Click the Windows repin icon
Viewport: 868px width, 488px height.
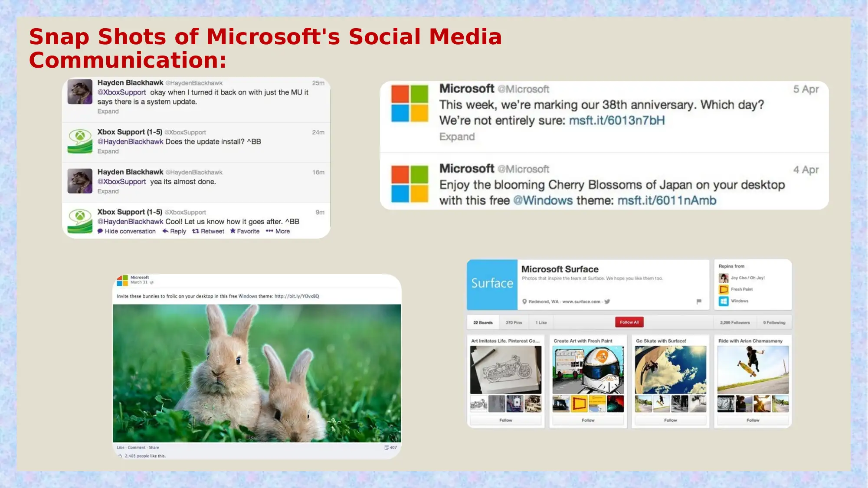click(724, 301)
